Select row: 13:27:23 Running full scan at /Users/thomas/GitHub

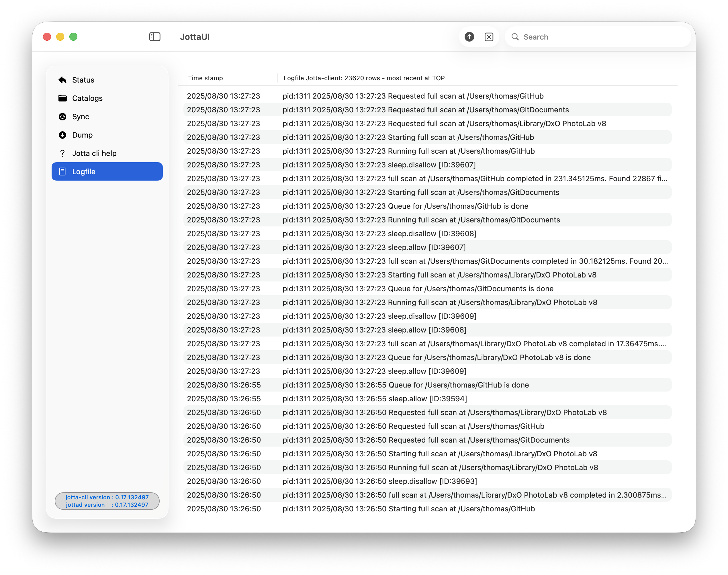427,151
